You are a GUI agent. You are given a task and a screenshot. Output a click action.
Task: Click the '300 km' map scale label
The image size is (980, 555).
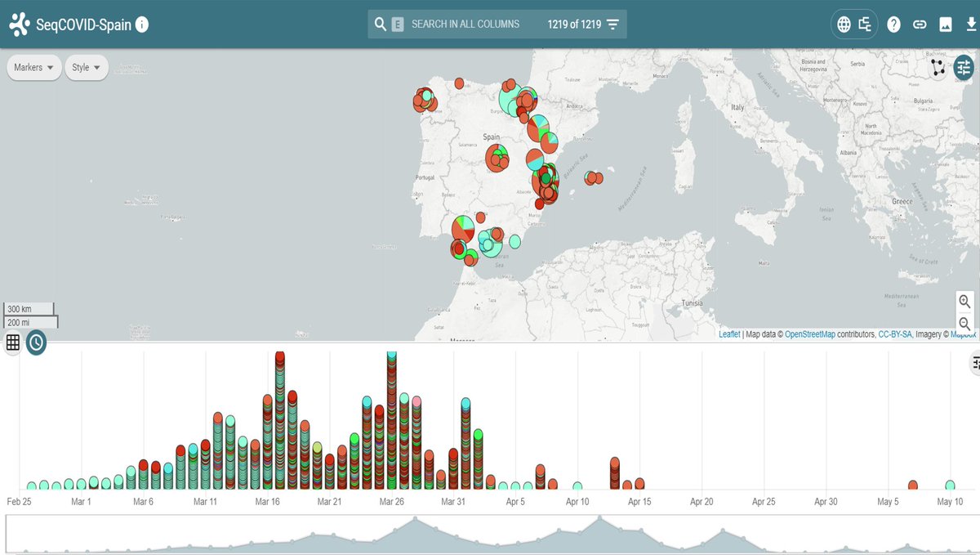(x=19, y=309)
